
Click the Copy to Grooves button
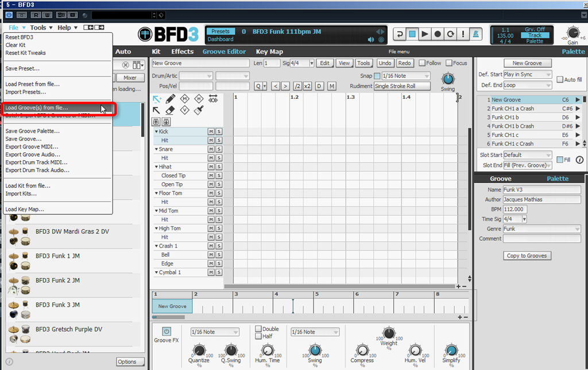[x=527, y=256]
